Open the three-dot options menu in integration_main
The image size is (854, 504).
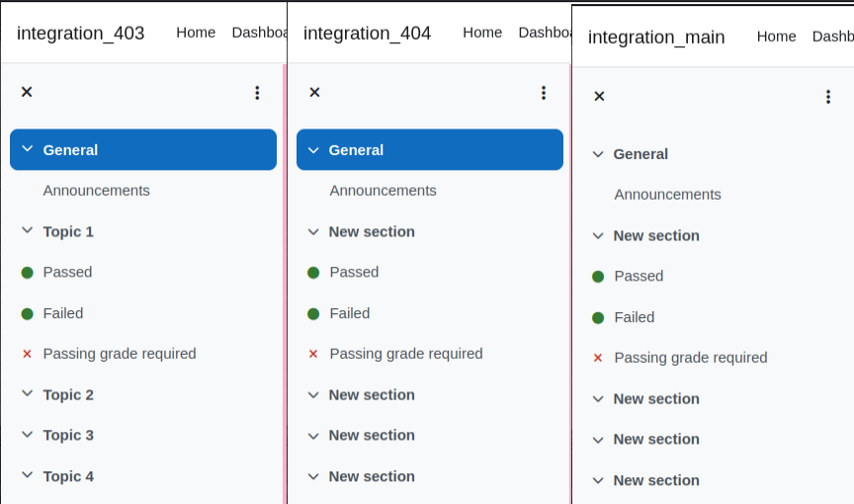(x=828, y=97)
